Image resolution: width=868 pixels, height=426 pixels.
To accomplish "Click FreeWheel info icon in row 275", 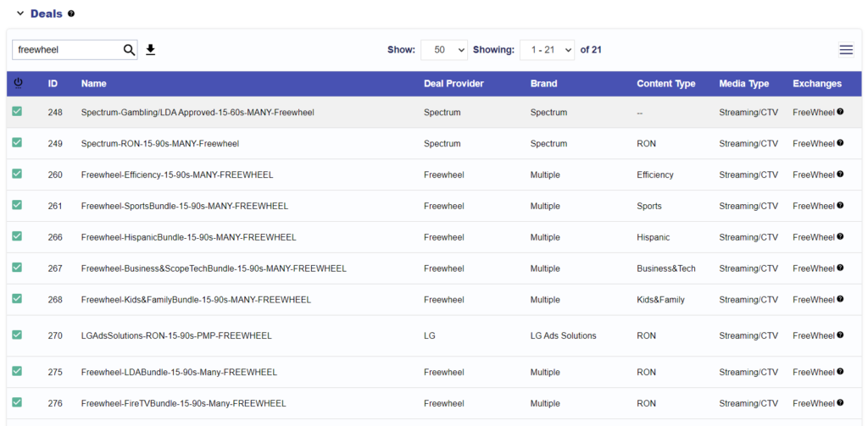I will pyautogui.click(x=840, y=371).
